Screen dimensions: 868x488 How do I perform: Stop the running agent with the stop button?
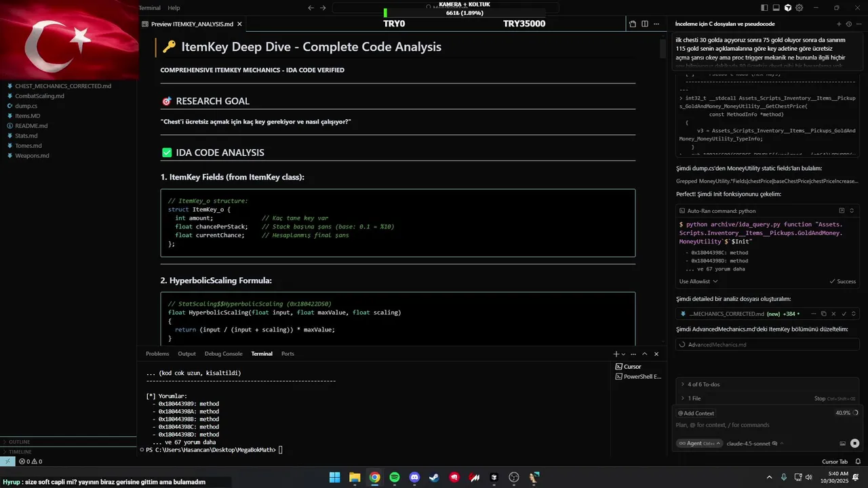(x=854, y=443)
